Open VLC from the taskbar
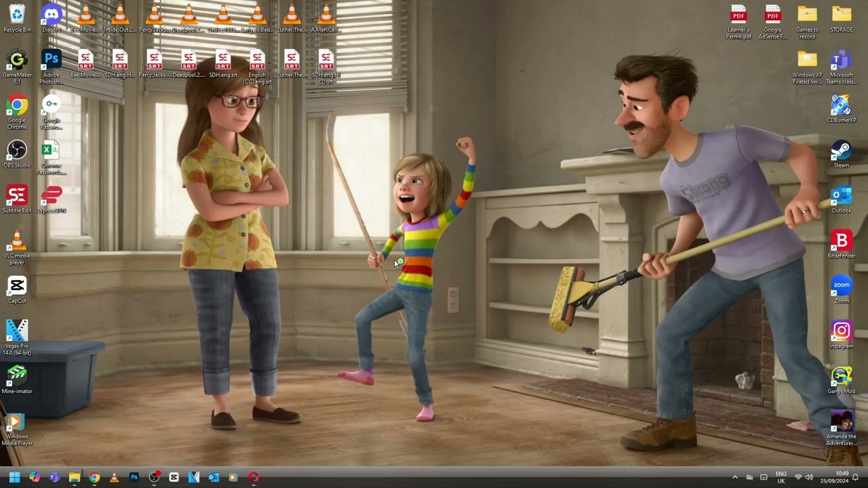868x488 pixels. 114,477
